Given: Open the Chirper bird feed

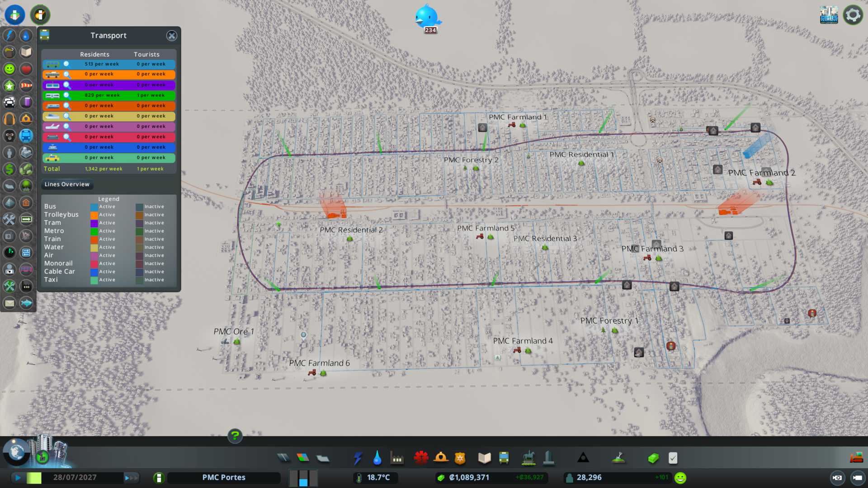Looking at the screenshot, I should point(427,17).
